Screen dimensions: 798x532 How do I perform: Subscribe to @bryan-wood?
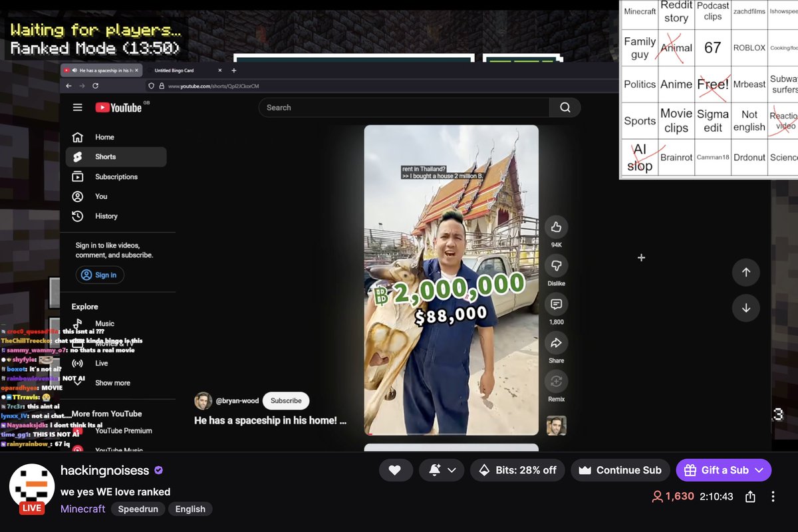coord(286,401)
